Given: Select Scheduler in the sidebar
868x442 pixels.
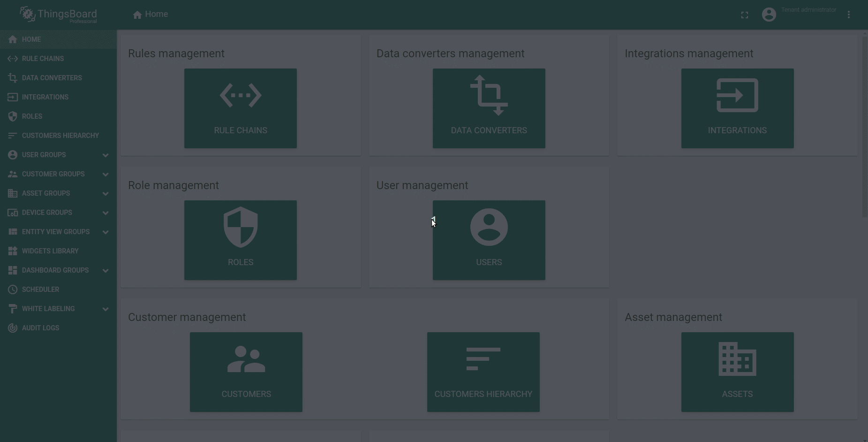Looking at the screenshot, I should point(40,290).
